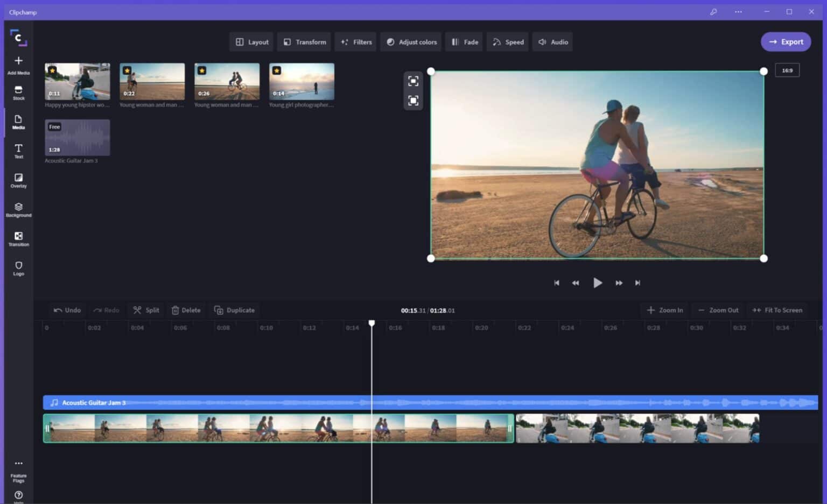827x504 pixels.
Task: Play the video preview
Action: pyautogui.click(x=597, y=283)
